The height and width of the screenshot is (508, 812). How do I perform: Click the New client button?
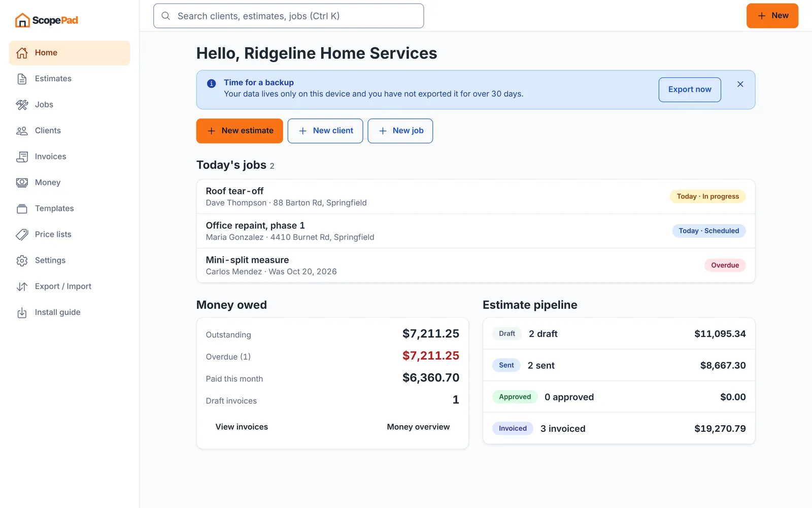(x=325, y=131)
